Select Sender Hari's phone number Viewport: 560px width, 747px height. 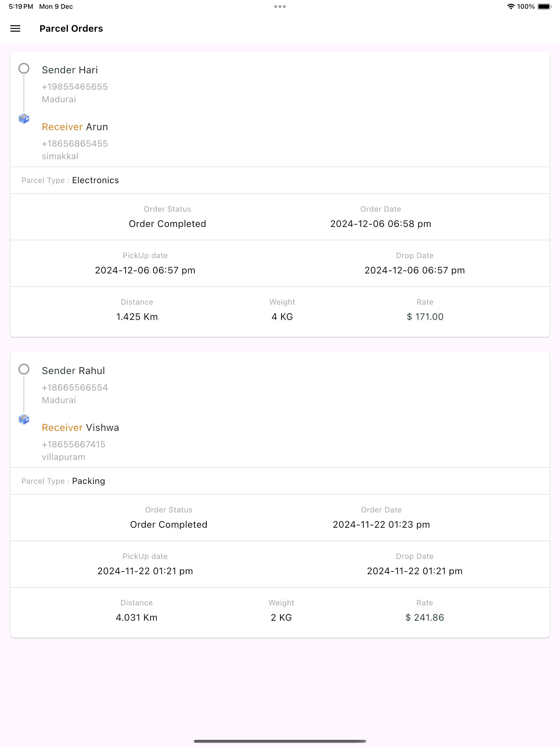pyautogui.click(x=75, y=87)
